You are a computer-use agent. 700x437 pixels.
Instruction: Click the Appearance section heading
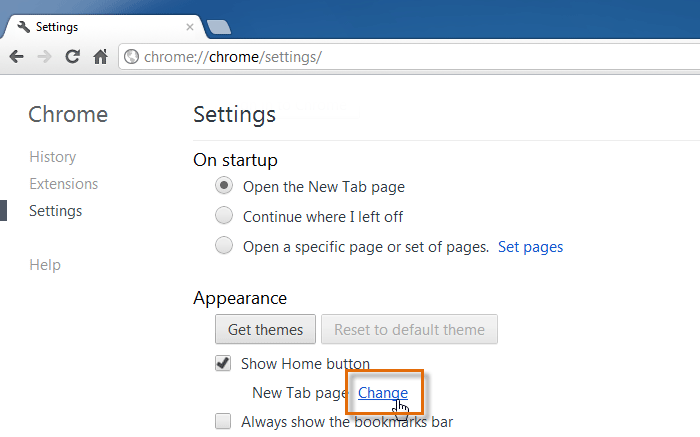coord(240,298)
